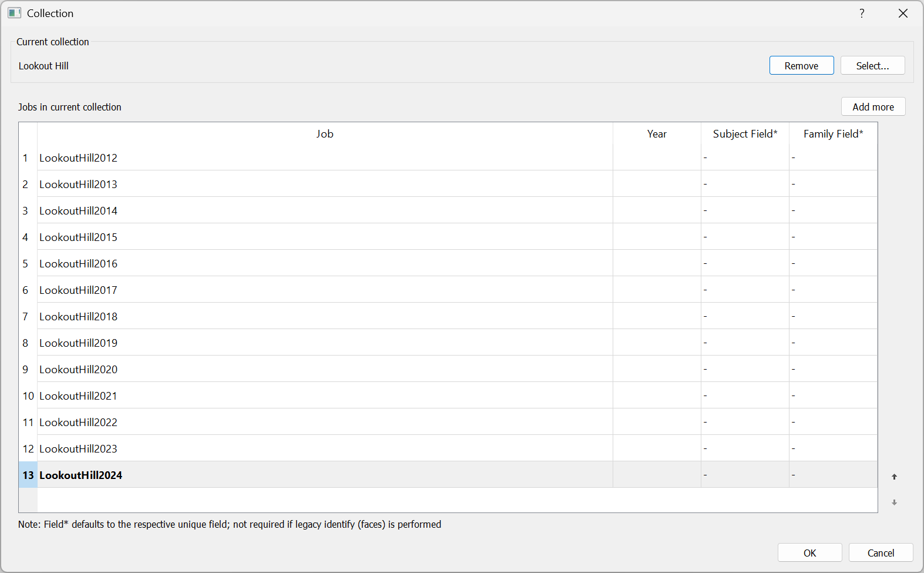Click Subject Field cell for LookoutHill2024

pyautogui.click(x=745, y=475)
